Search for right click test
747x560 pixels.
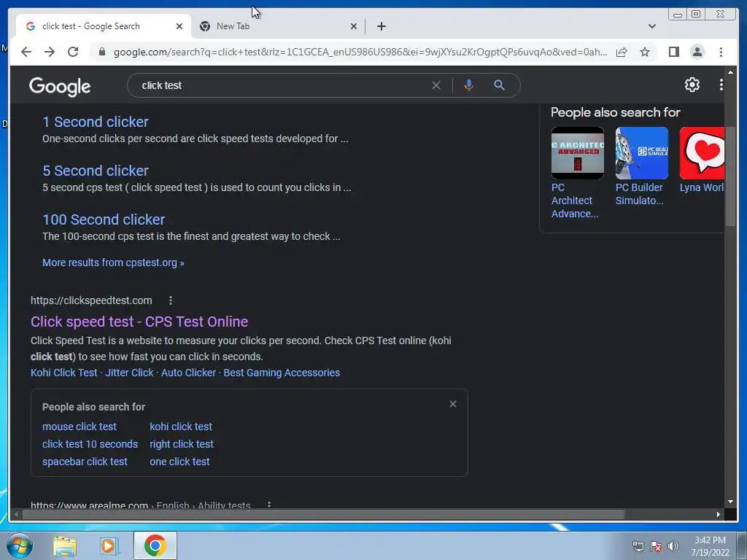click(x=182, y=444)
